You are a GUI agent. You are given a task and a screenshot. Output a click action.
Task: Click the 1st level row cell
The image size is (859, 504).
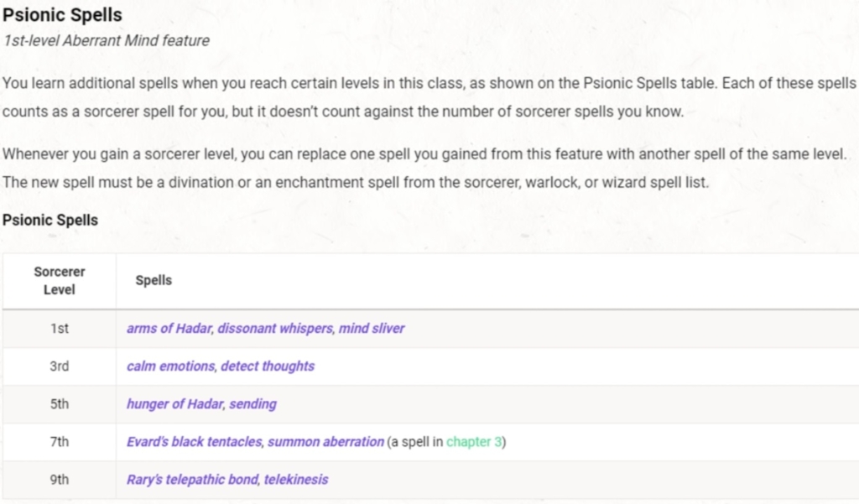[x=60, y=328]
